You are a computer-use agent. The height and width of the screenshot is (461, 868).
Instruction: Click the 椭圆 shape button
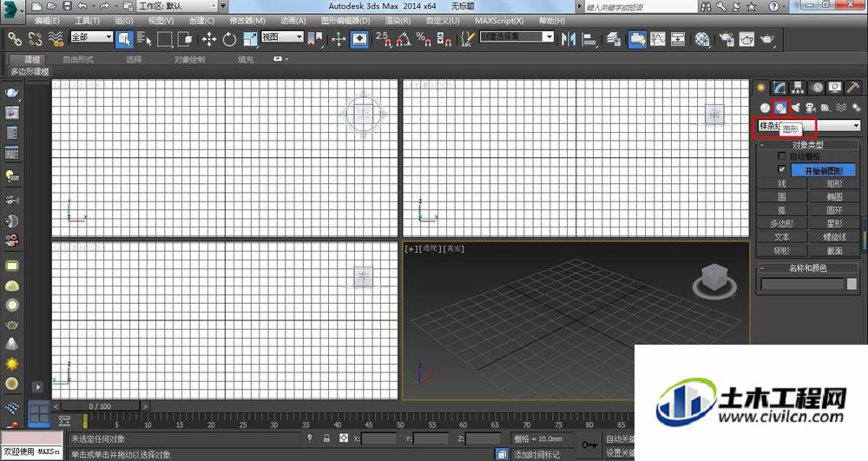834,196
